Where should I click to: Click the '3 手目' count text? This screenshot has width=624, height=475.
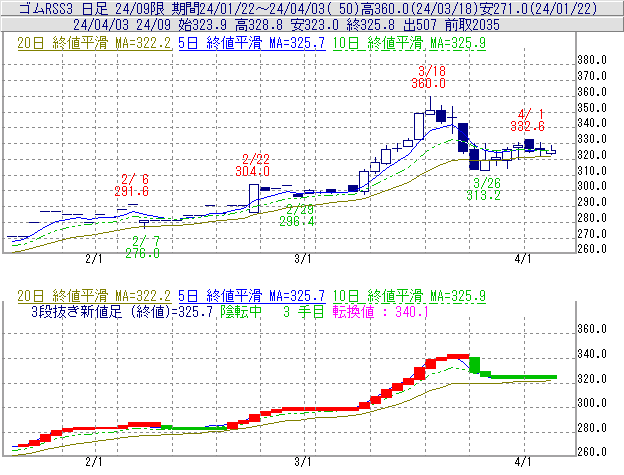coord(304,312)
